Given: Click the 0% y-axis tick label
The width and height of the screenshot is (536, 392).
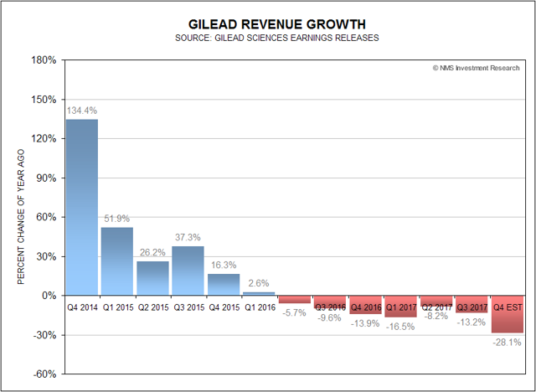Looking at the screenshot, I should pyautogui.click(x=49, y=296).
